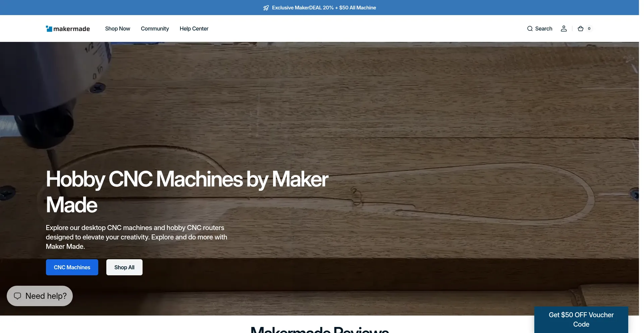Open the Community menu item
This screenshot has height=333, width=644.
pos(155,29)
